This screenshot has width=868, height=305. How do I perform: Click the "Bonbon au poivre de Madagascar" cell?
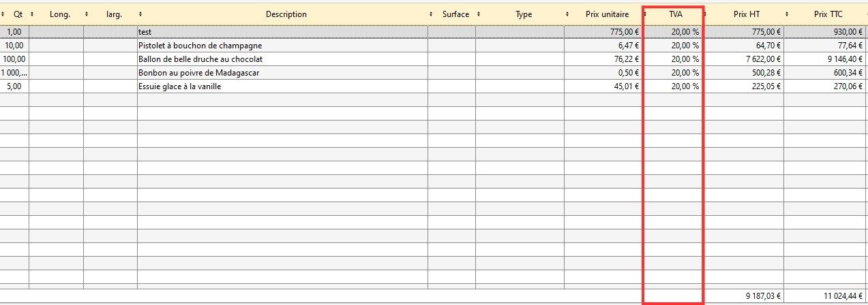pyautogui.click(x=198, y=73)
